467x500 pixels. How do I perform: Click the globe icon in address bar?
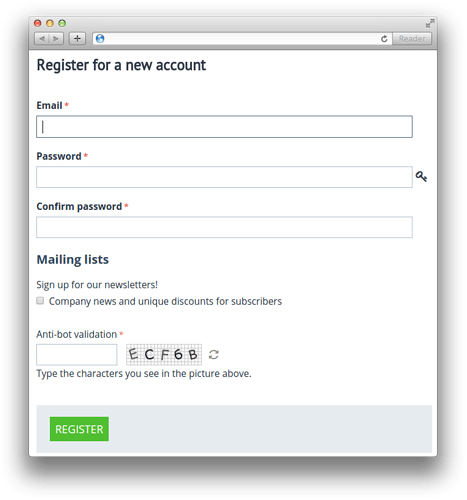100,39
